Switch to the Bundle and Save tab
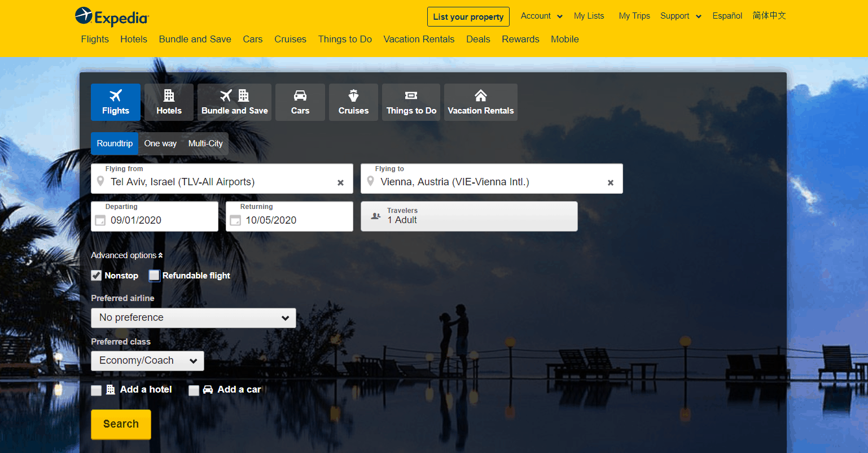Screen dimensions: 868x453 tap(234, 102)
